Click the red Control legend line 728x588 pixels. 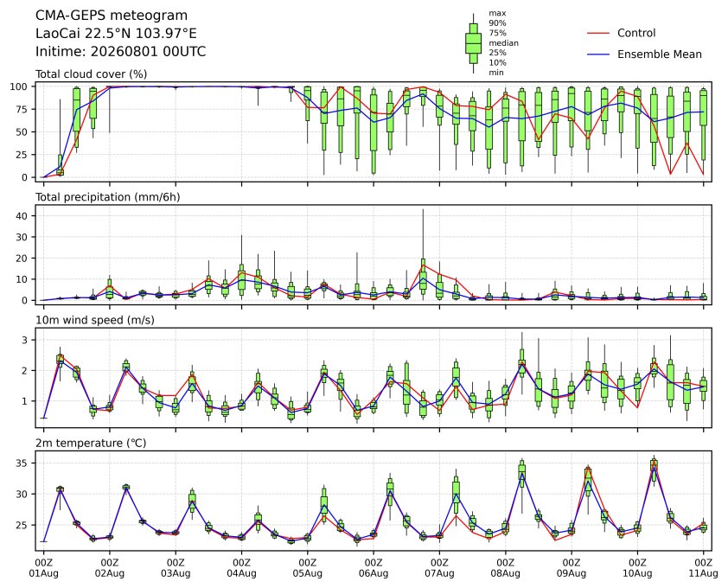598,33
